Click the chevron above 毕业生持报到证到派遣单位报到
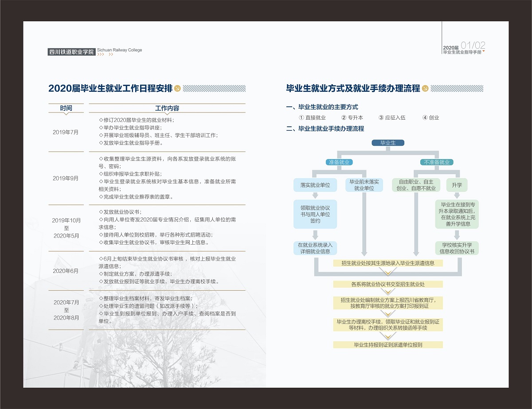532x409 pixels. click(388, 336)
